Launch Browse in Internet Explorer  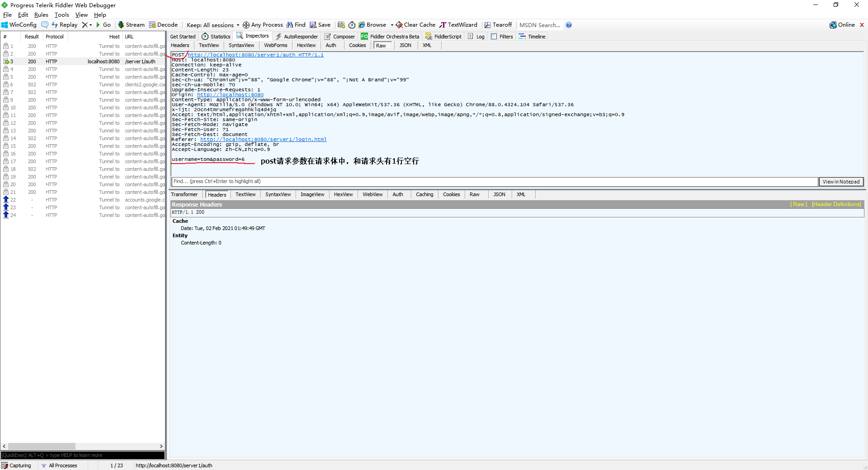tap(373, 25)
